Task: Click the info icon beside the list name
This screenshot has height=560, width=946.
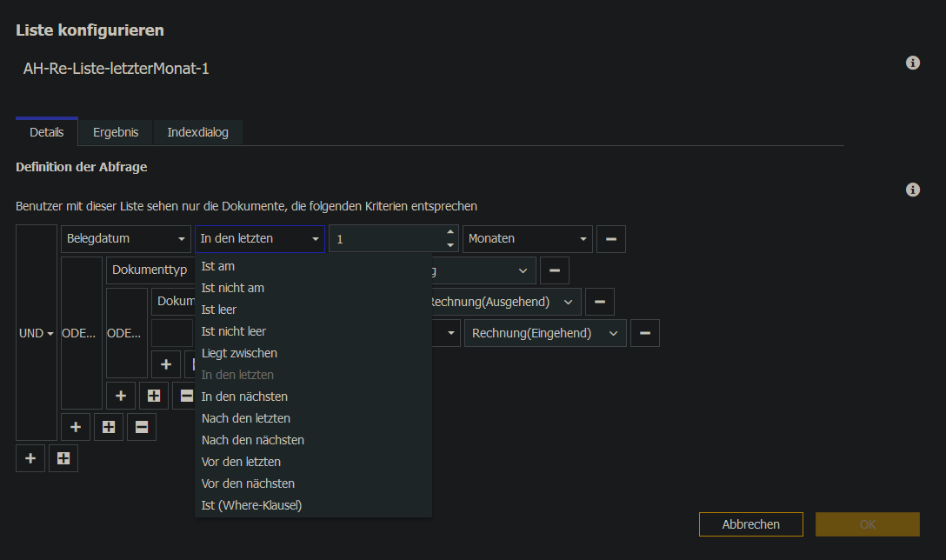Action: coord(913,63)
